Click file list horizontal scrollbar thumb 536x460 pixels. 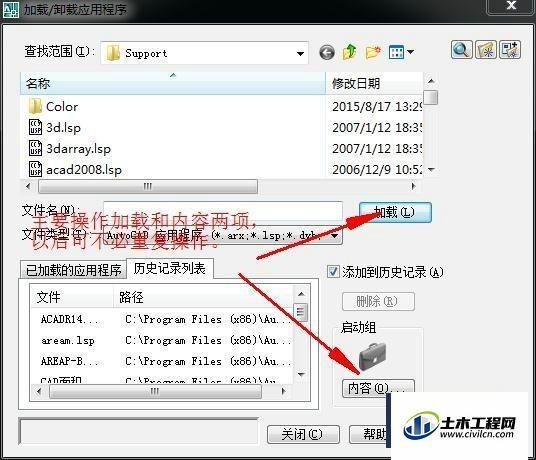click(148, 187)
